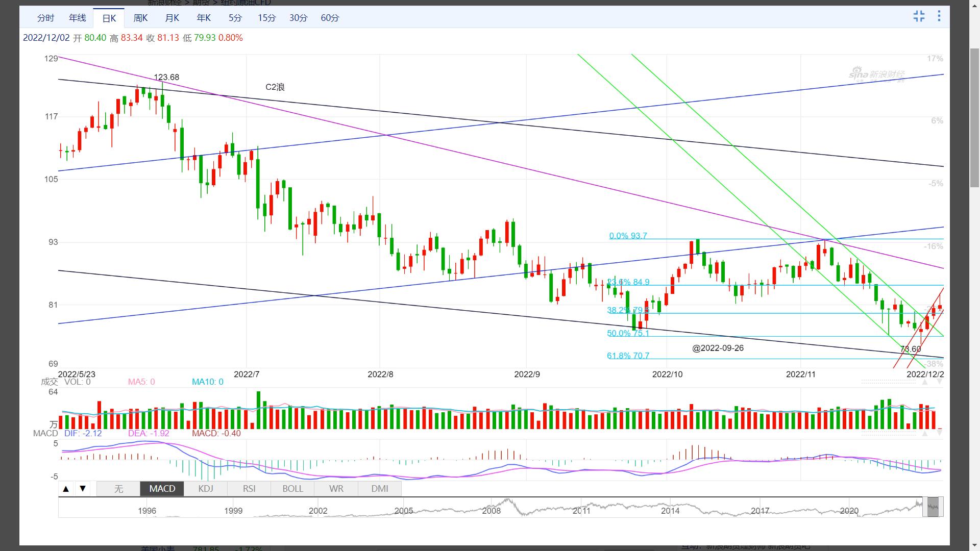Click the black down-triangle indicator button
The image size is (980, 551).
[83, 489]
